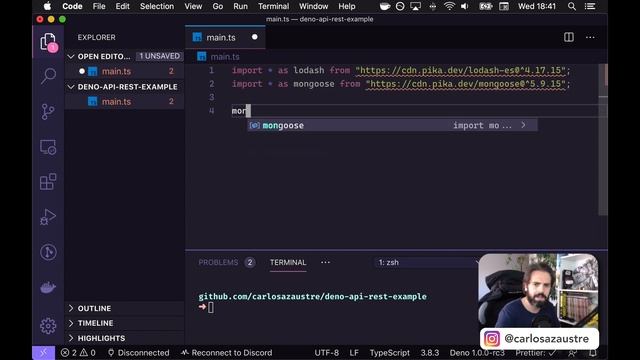The image size is (640, 360).
Task: Open the Apple menu
Action: [47, 7]
